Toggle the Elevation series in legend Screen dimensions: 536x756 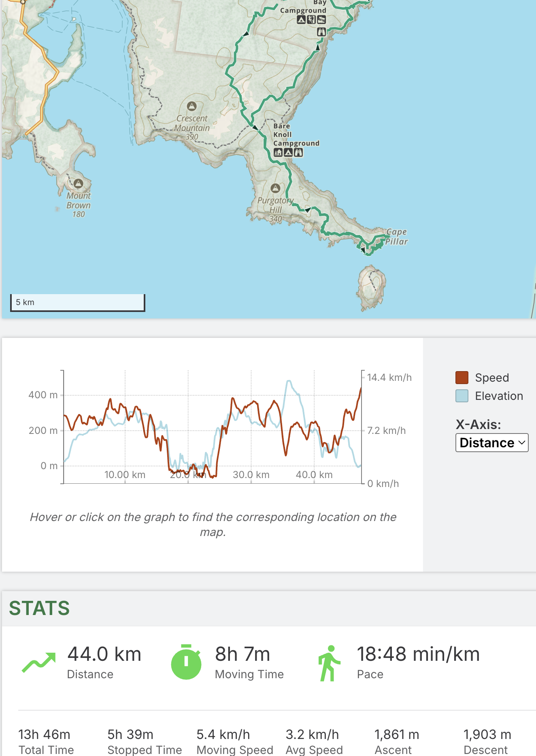[x=499, y=396]
